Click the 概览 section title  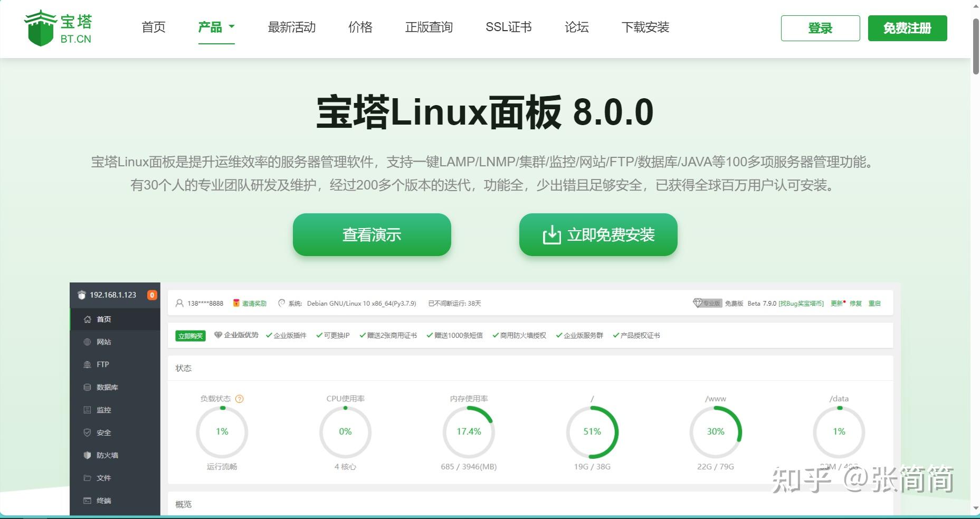[x=184, y=504]
